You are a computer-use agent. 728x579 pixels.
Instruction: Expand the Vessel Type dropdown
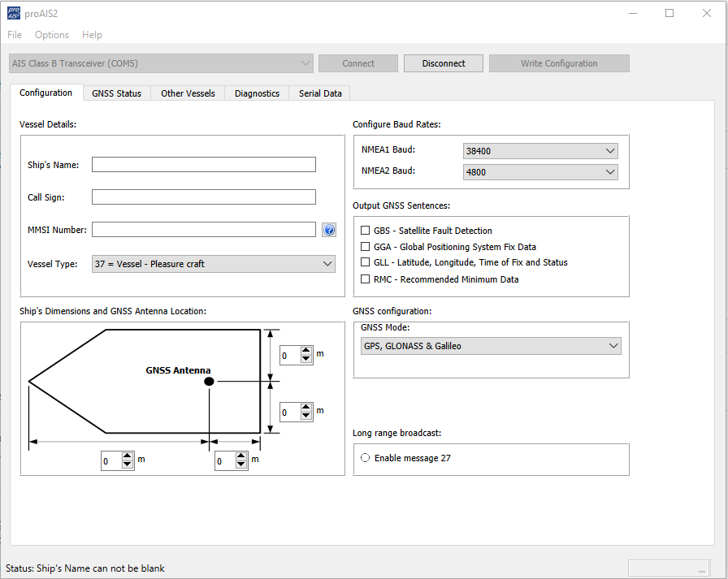(x=214, y=264)
